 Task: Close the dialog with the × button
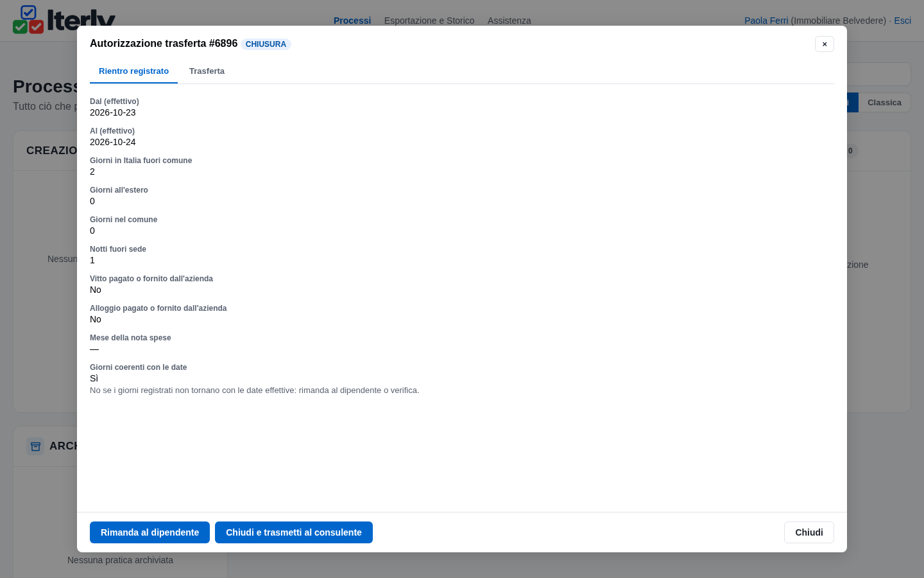click(825, 44)
